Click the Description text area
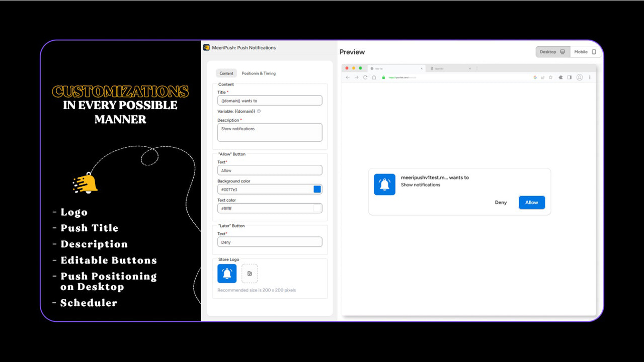 [x=270, y=132]
